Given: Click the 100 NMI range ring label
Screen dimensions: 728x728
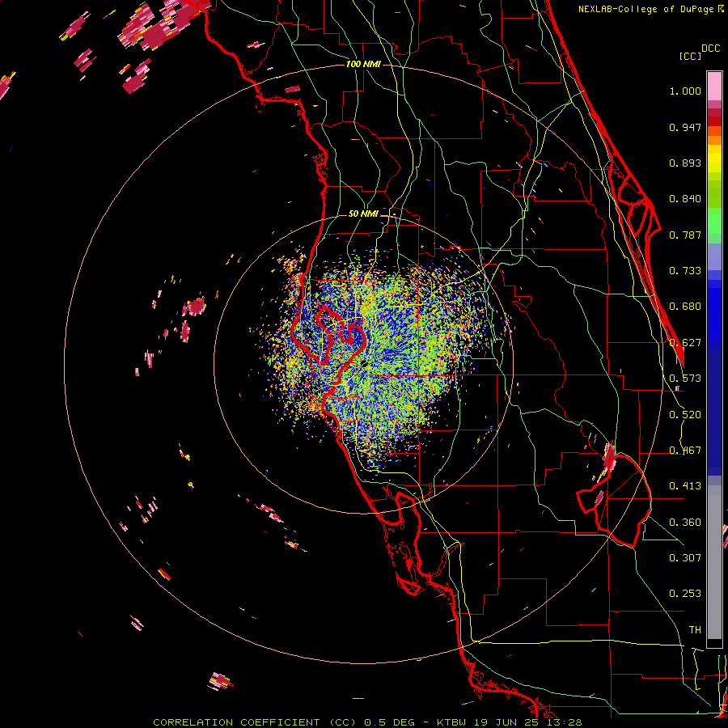Looking at the screenshot, I should click(x=363, y=64).
